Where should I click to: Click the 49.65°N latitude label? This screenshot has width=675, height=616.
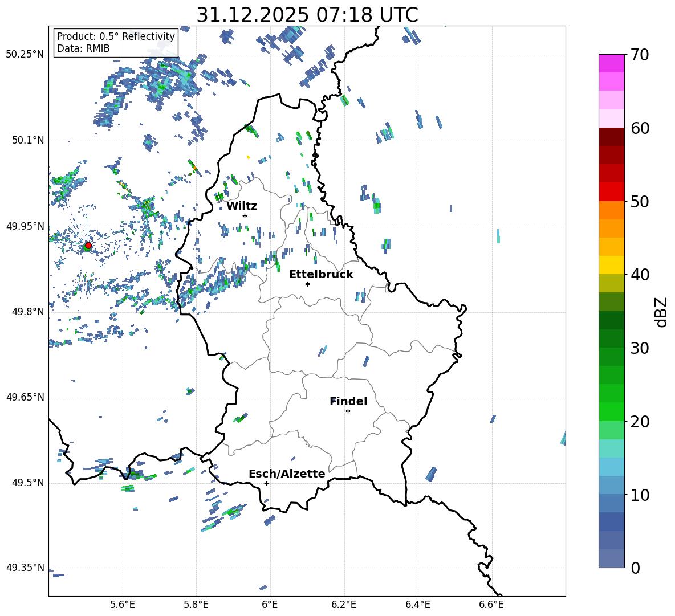pyautogui.click(x=25, y=397)
